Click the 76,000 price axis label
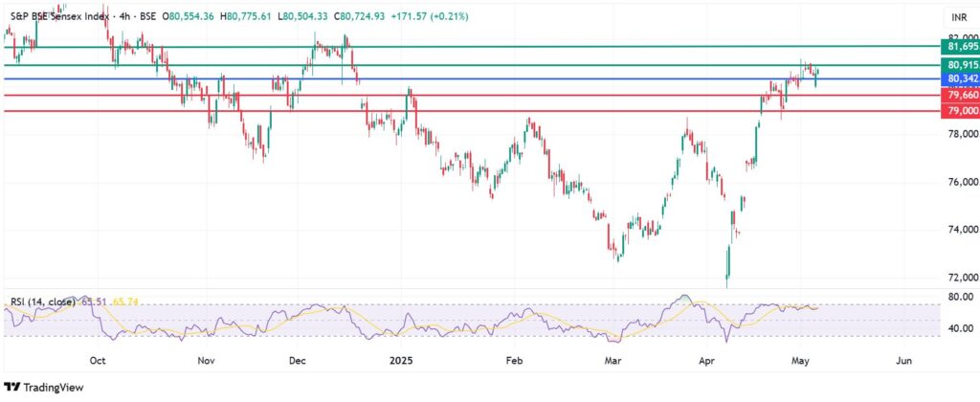This screenshot has height=402, width=980. 960,182
